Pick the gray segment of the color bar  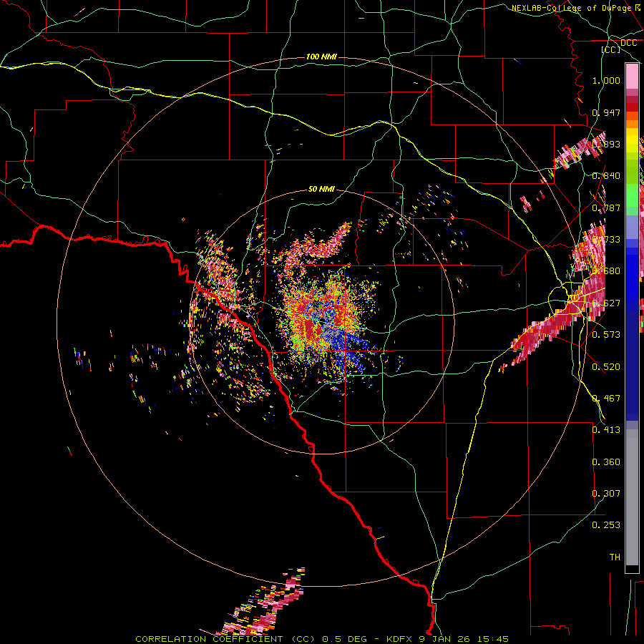tap(632, 497)
